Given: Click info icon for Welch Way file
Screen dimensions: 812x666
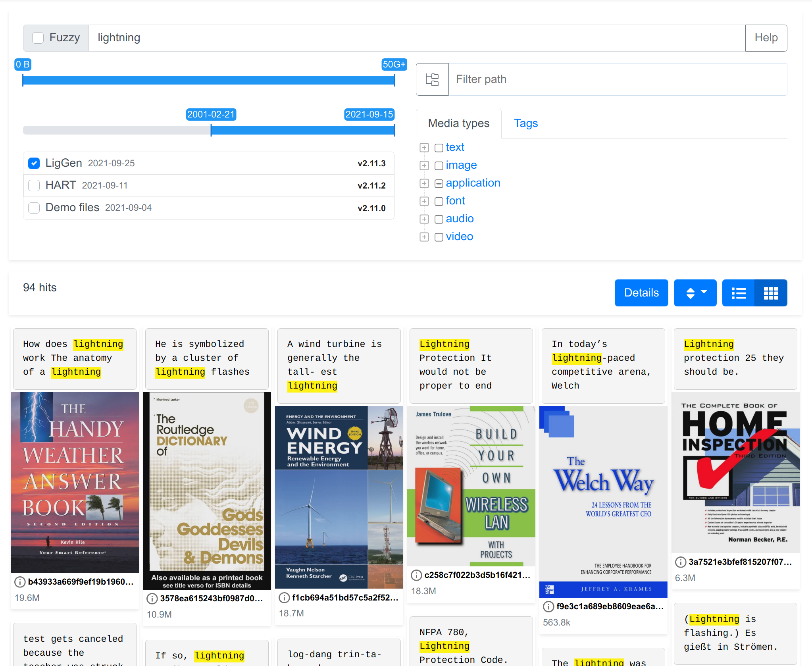Looking at the screenshot, I should pyautogui.click(x=548, y=606).
